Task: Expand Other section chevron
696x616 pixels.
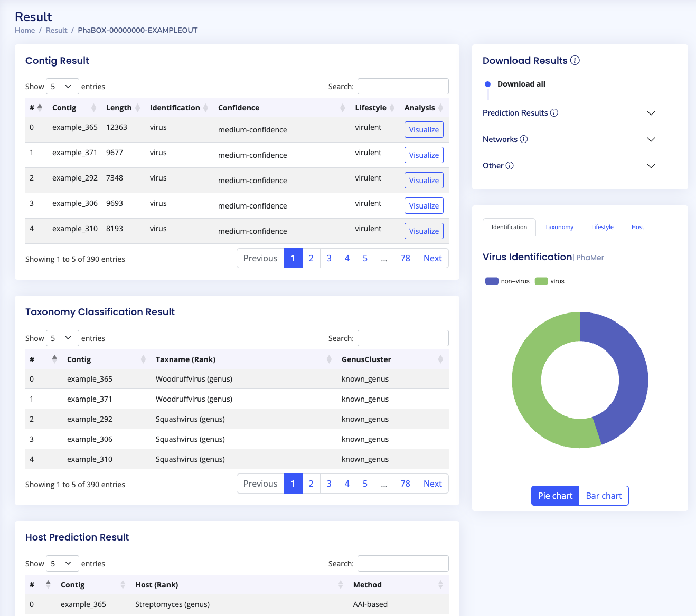Action: [x=651, y=166]
